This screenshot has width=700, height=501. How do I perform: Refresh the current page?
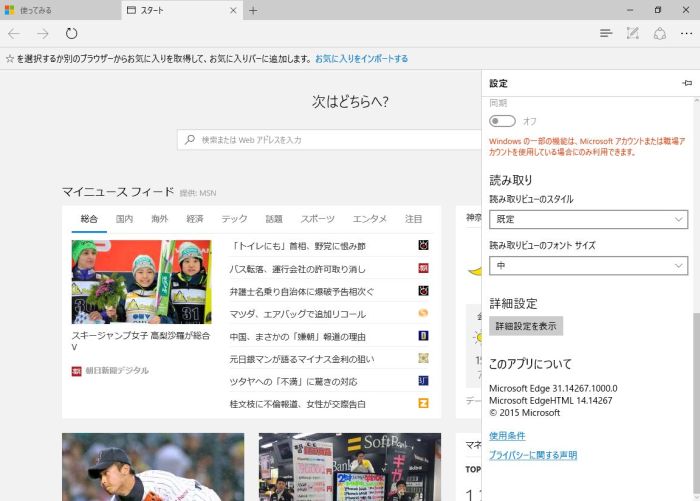[72, 34]
